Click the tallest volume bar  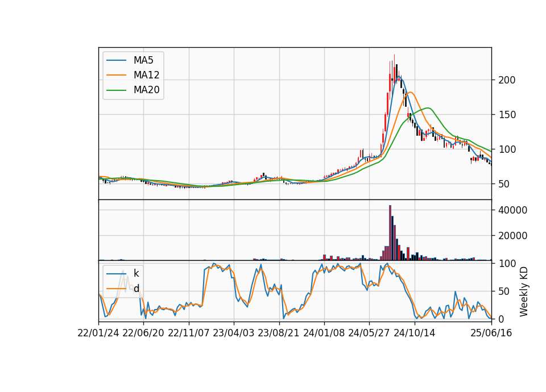point(390,233)
